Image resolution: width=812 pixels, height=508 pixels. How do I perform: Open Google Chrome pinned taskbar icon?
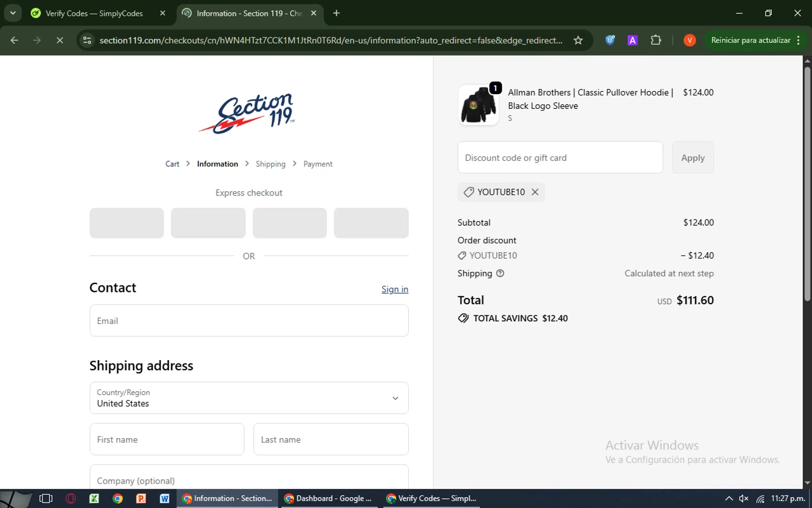(117, 498)
